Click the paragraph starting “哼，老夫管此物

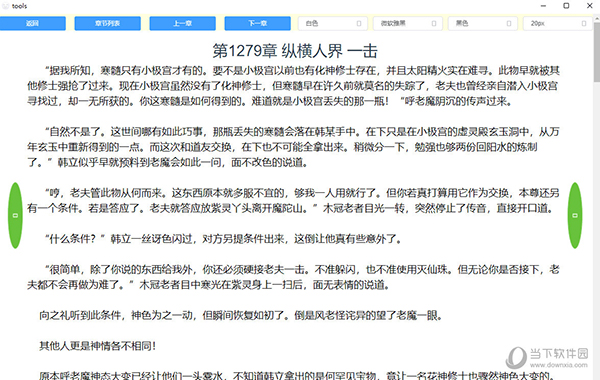point(293,201)
